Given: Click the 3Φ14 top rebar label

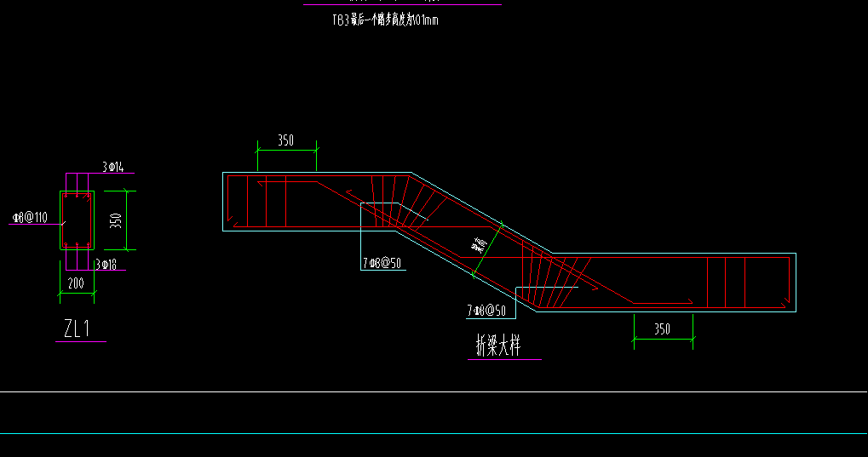Looking at the screenshot, I should point(113,167).
